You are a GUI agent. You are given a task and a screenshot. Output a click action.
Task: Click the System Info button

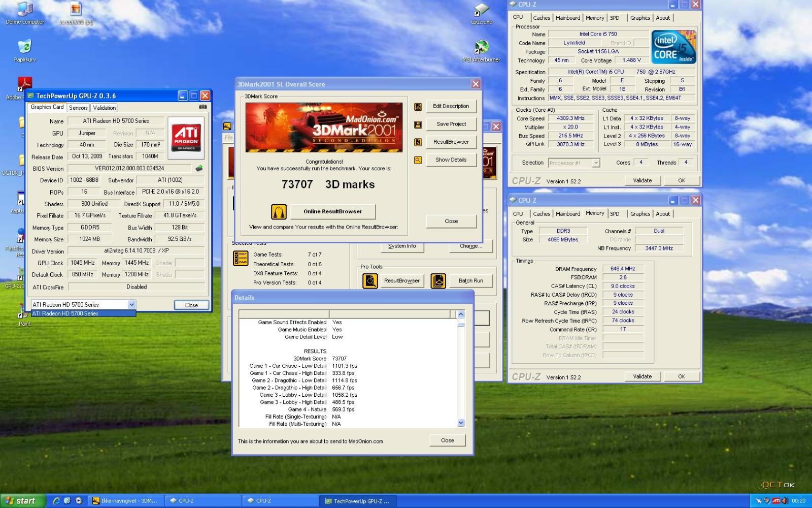[x=402, y=246]
